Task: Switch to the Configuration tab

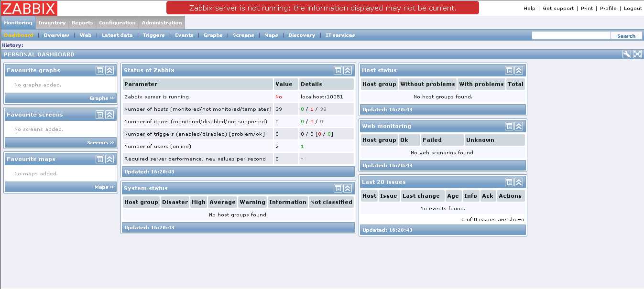Action: [117, 22]
